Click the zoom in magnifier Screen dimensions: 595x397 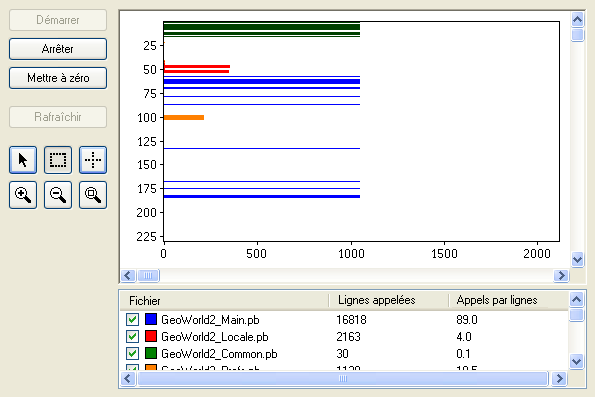click(23, 195)
